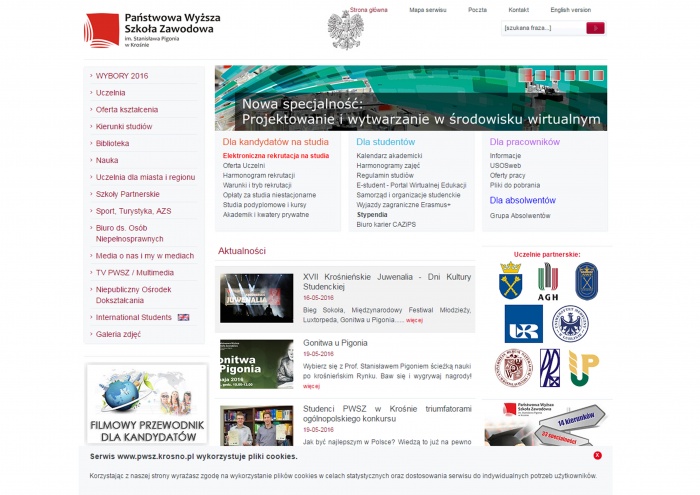Submit search with the red arrow button
The image size is (700, 495).
595,28
